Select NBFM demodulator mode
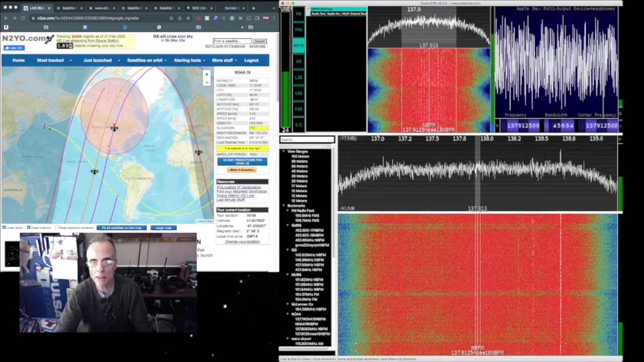The image size is (644, 362). [x=298, y=46]
